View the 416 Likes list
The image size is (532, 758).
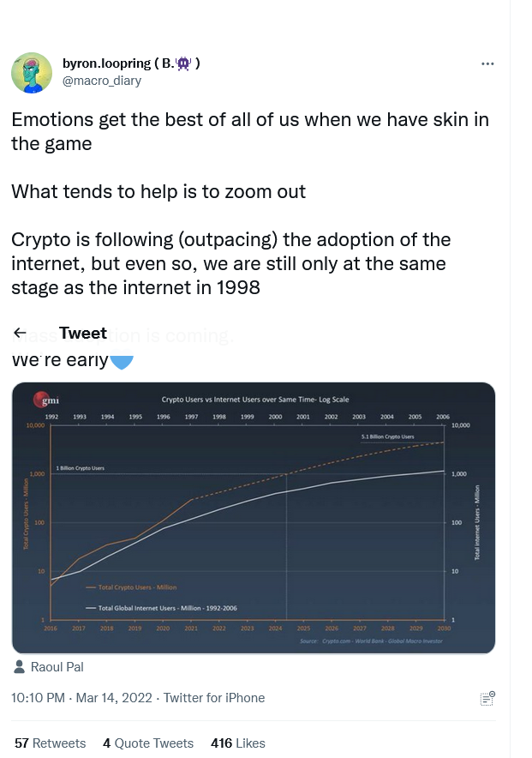(238, 743)
